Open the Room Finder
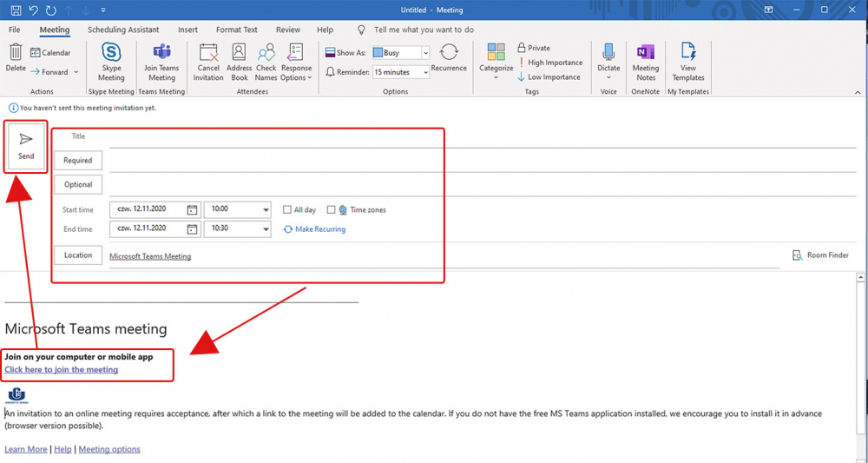 [820, 255]
